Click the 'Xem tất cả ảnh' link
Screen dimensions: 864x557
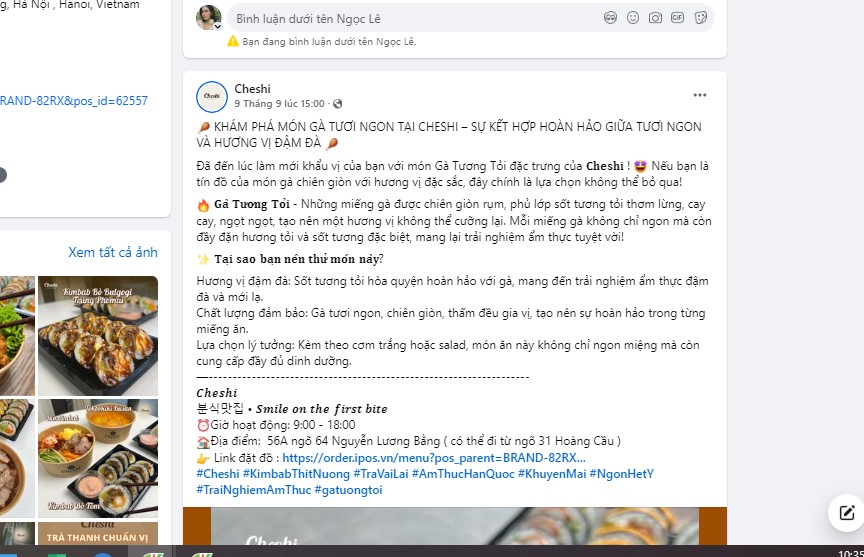pos(113,252)
